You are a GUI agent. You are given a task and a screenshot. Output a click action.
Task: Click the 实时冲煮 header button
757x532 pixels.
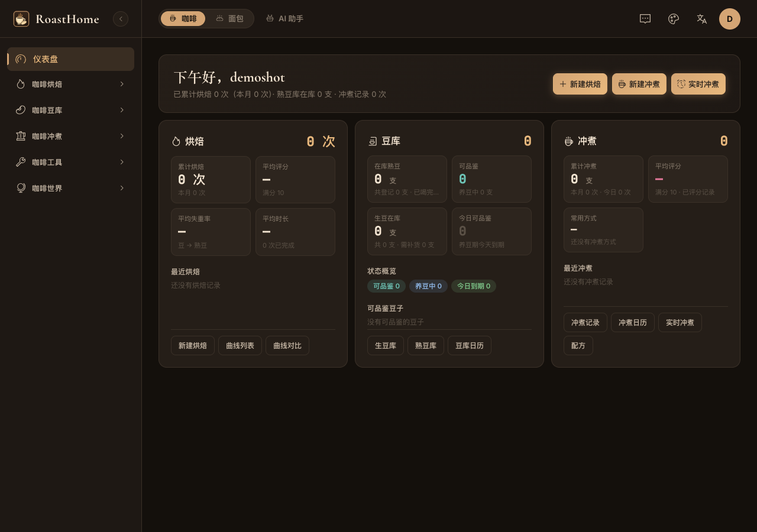(x=698, y=84)
